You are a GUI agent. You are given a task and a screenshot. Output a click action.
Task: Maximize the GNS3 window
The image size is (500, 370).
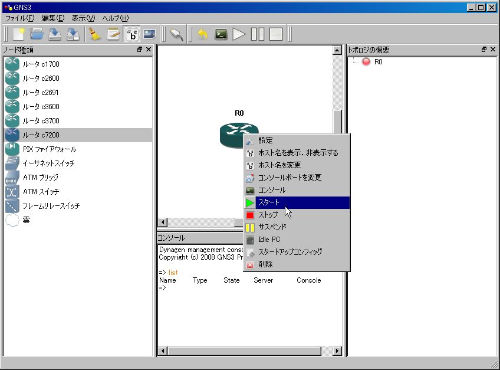(481, 7)
